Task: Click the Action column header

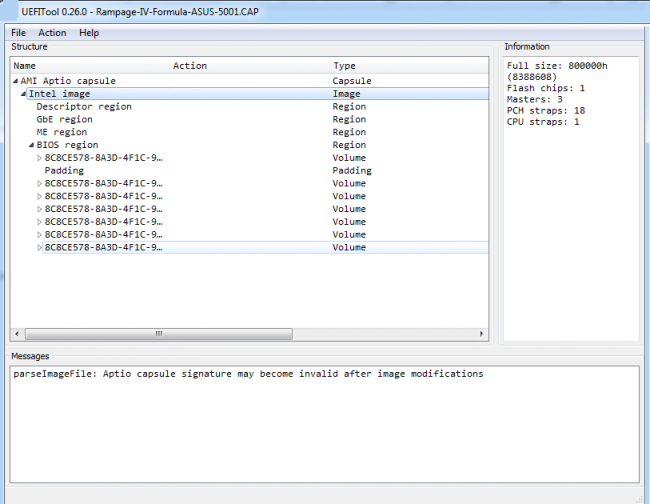Action: coord(250,65)
